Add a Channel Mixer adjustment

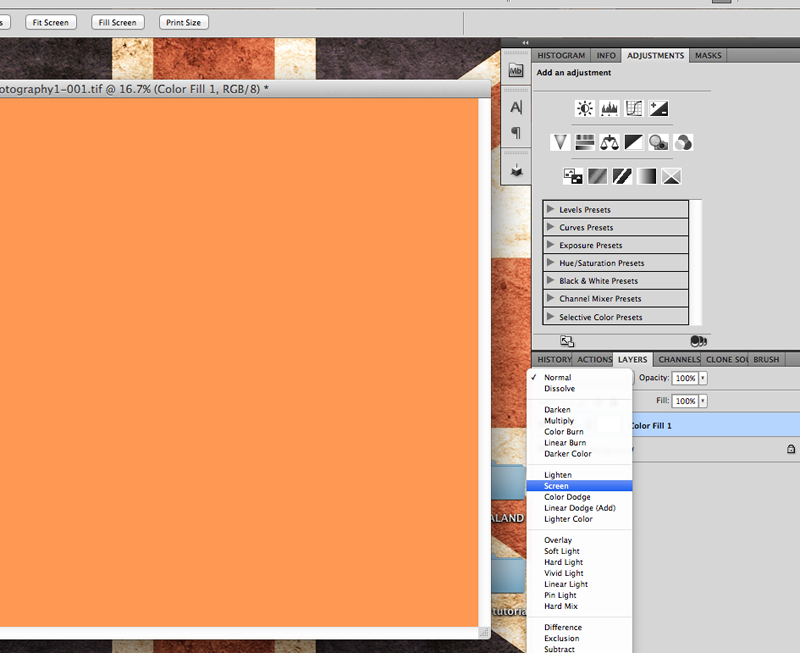[x=683, y=142]
